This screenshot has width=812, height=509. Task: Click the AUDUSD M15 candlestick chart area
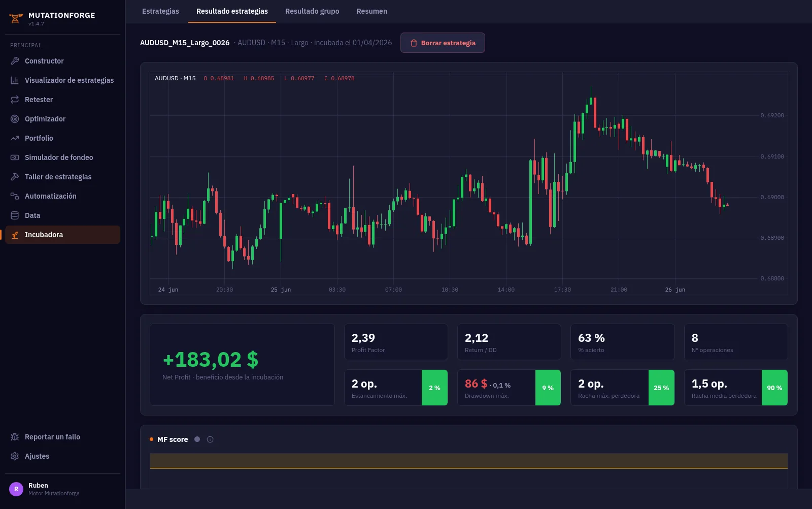468,183
